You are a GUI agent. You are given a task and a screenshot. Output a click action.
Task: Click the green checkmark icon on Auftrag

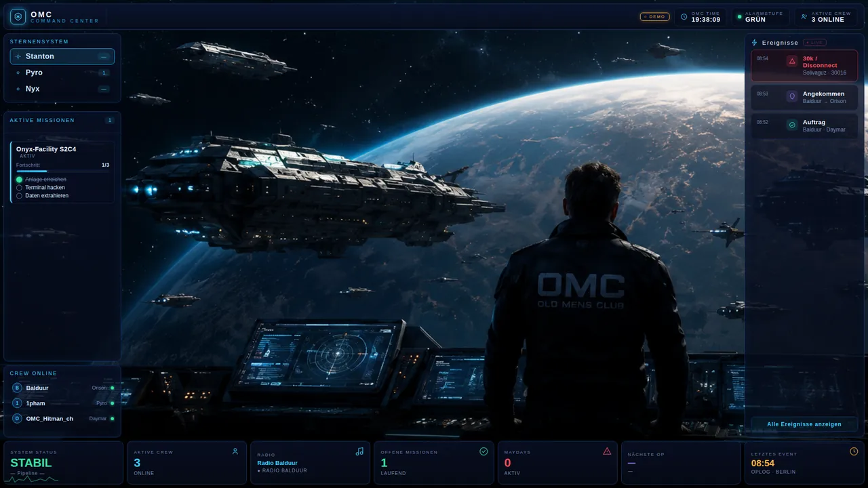(791, 125)
